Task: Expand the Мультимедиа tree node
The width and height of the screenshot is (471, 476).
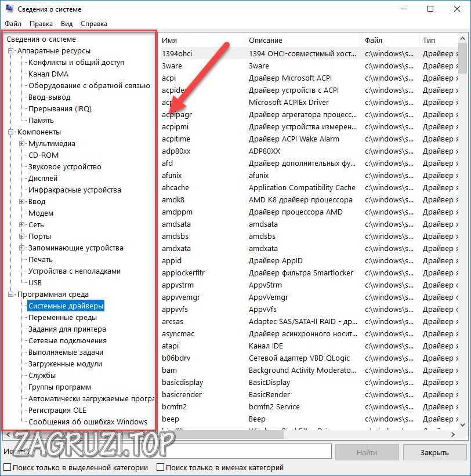Action: [22, 144]
